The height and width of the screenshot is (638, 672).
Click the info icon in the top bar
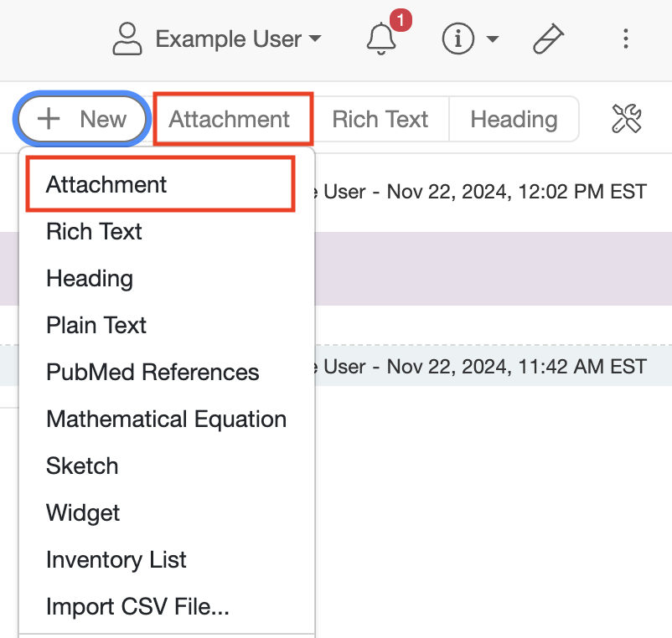(x=457, y=39)
